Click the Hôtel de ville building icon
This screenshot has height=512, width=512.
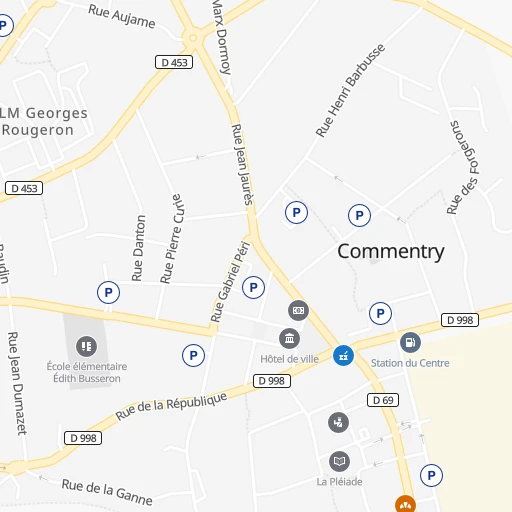(289, 339)
